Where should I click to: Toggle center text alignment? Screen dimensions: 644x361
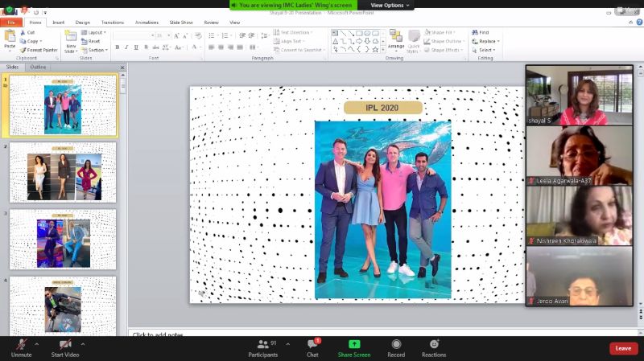(x=221, y=47)
